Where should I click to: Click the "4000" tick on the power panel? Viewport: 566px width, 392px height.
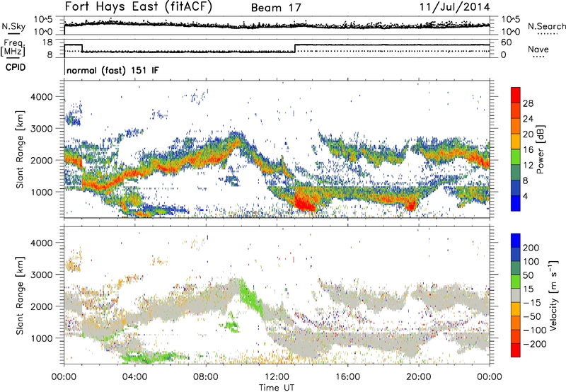[x=41, y=97]
